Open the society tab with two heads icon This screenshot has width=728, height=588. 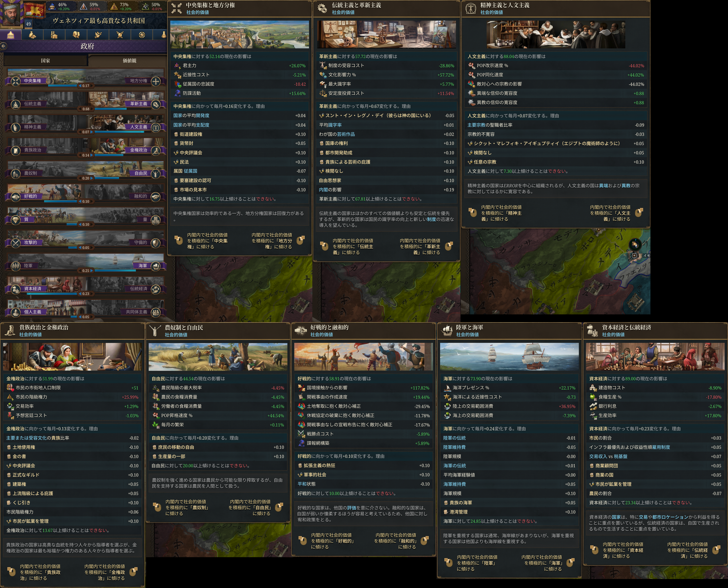tap(76, 35)
